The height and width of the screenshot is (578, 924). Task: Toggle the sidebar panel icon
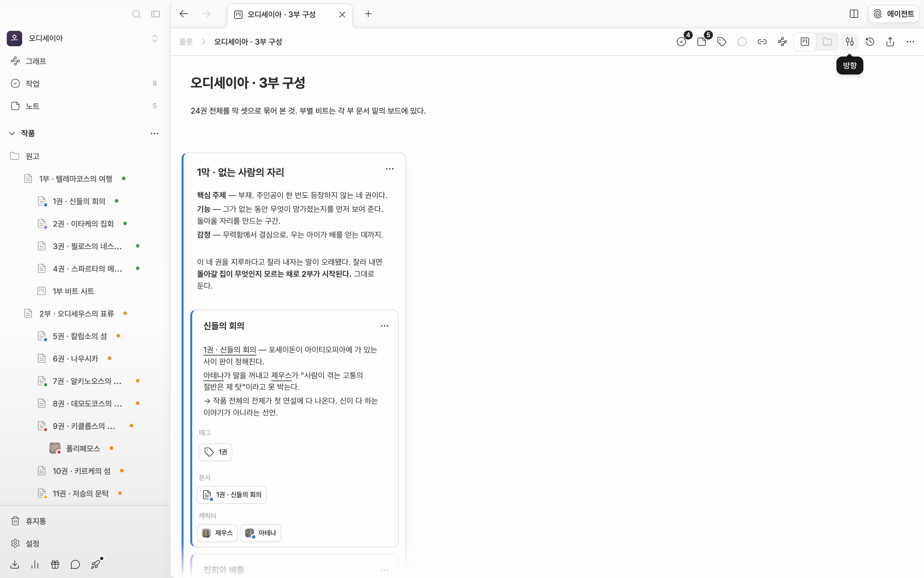click(155, 14)
